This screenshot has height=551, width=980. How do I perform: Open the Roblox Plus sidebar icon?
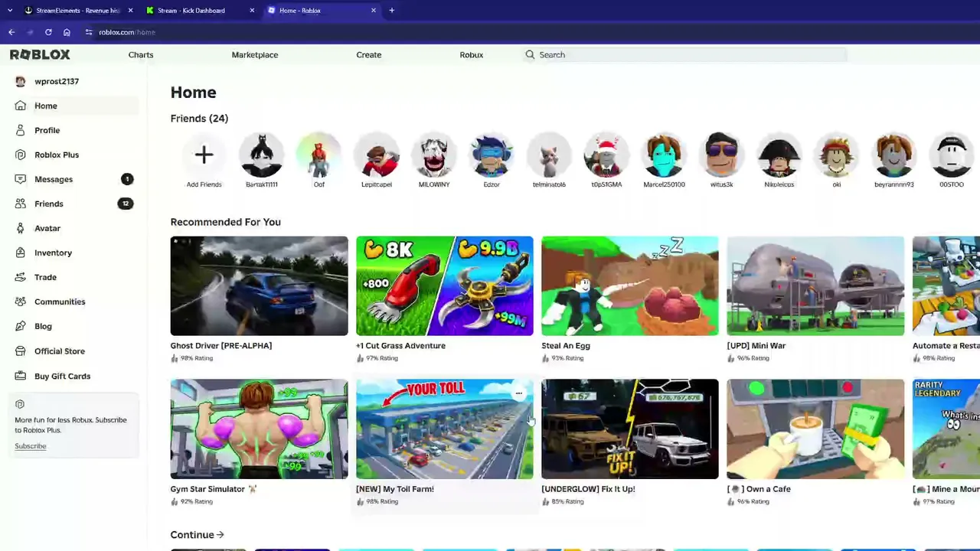(x=20, y=155)
